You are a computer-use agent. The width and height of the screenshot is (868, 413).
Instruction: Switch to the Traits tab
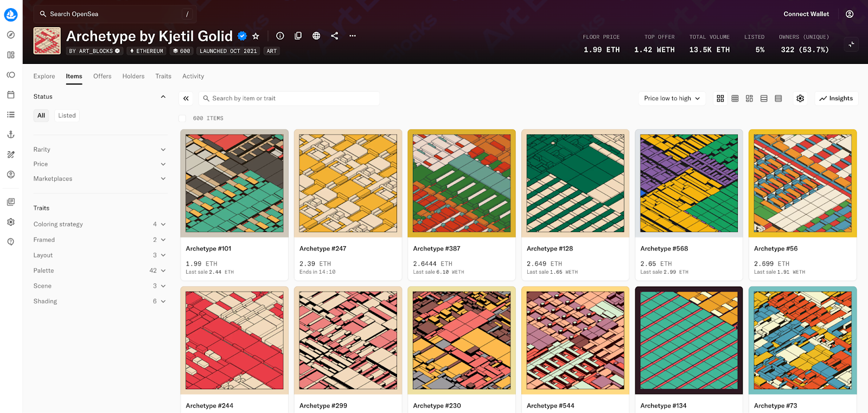(x=163, y=76)
